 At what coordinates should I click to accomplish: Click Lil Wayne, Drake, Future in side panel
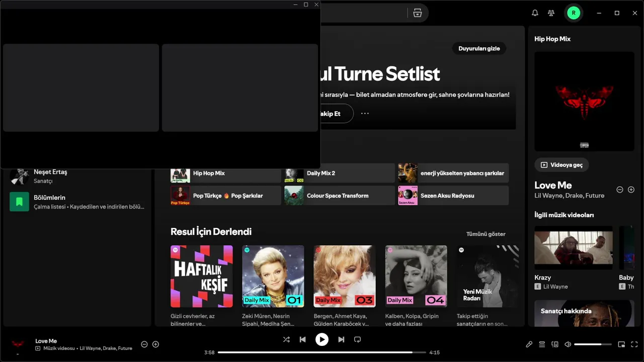coord(569,196)
